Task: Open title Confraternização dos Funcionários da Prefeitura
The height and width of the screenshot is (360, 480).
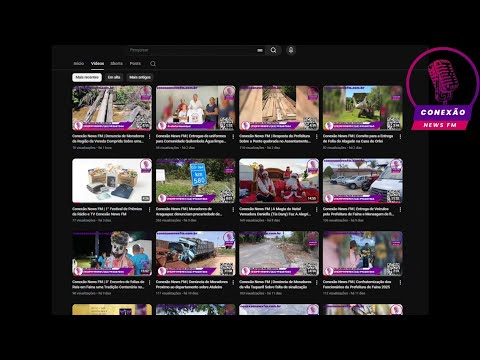Action: click(x=357, y=284)
